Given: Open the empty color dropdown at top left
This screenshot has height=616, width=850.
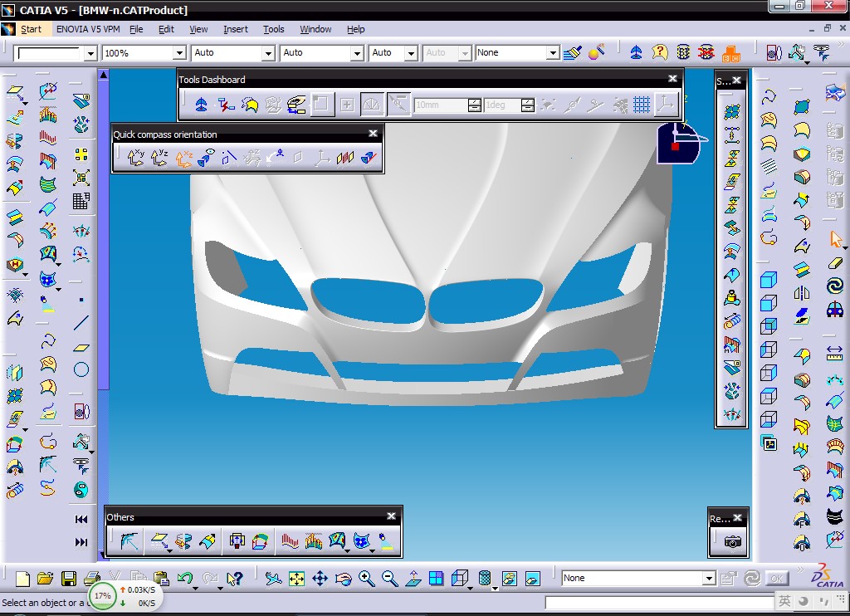Looking at the screenshot, I should click(90, 53).
